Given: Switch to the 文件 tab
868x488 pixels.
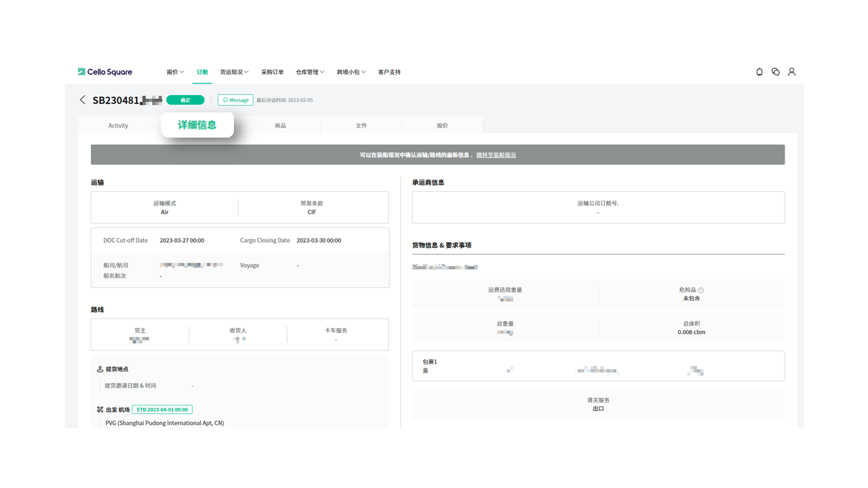Looking at the screenshot, I should click(361, 125).
